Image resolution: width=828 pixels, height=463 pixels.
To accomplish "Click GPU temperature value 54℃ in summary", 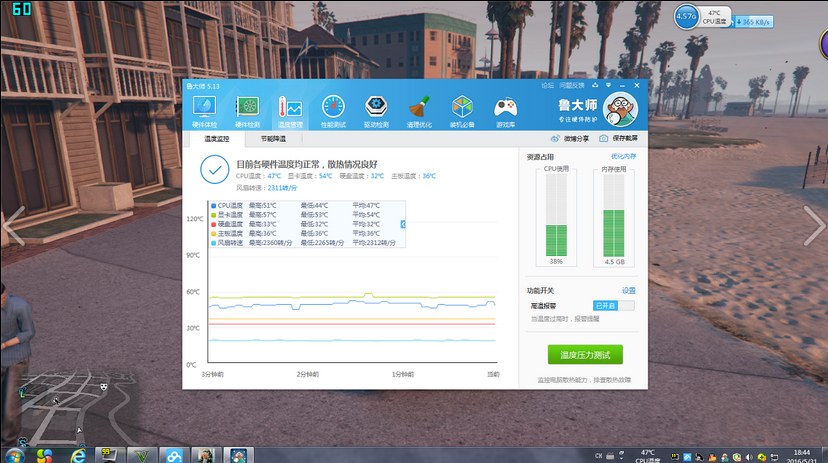I will [x=325, y=176].
